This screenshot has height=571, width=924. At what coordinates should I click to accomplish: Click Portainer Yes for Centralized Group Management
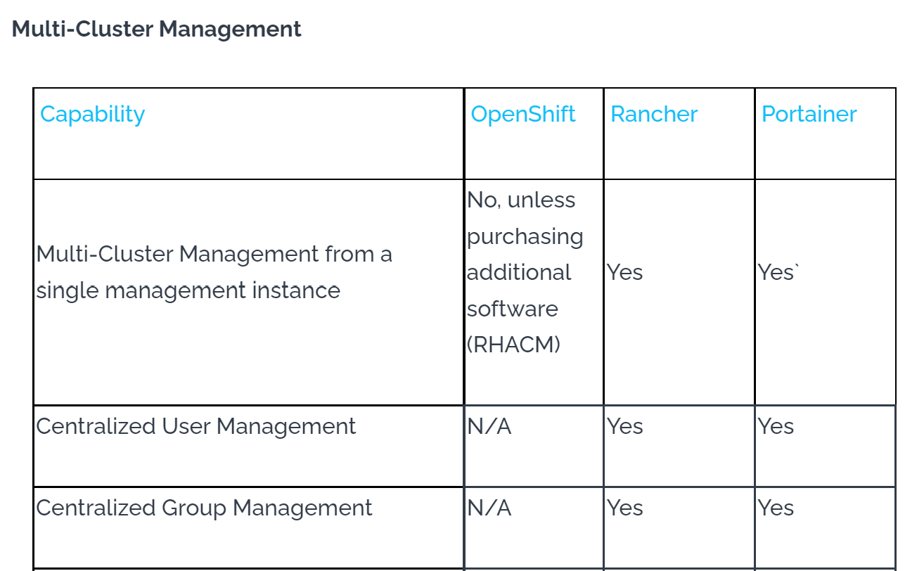pos(776,508)
